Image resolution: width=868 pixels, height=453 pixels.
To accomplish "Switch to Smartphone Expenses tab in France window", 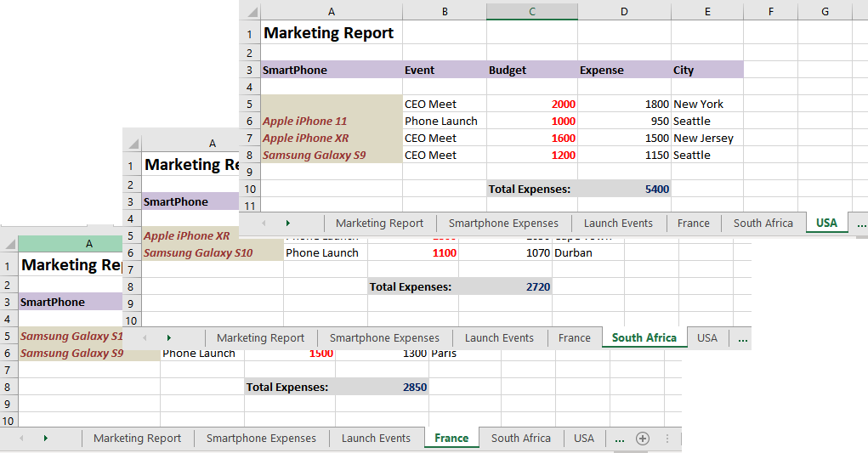I will coord(261,438).
